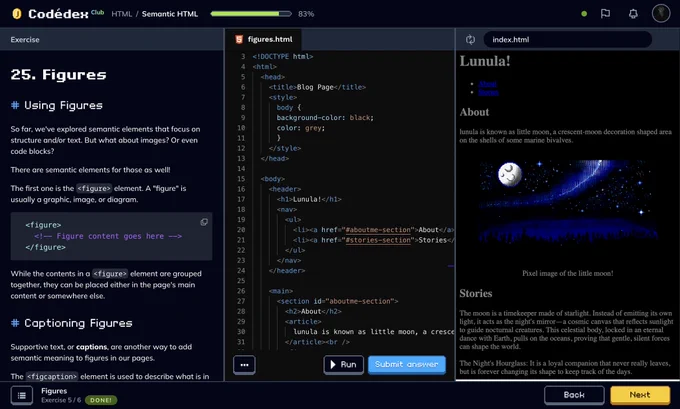
Task: Navigate to Semantic HTML breadcrumb
Action: [x=170, y=14]
